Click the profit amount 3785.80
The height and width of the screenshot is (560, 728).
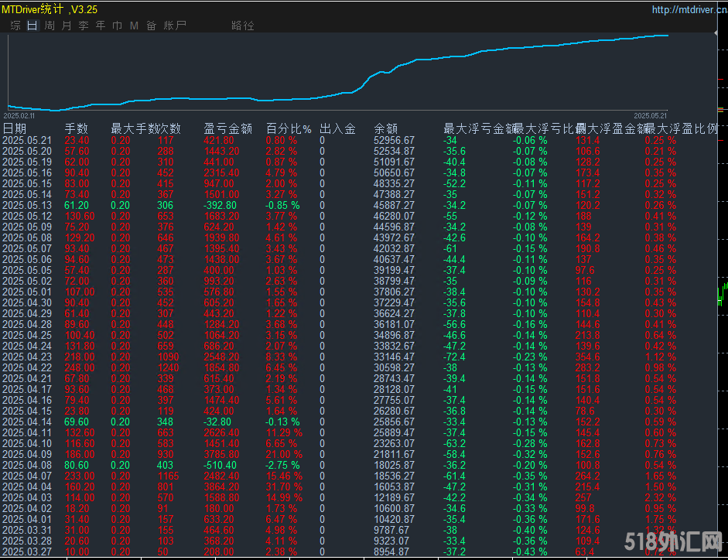coord(221,455)
